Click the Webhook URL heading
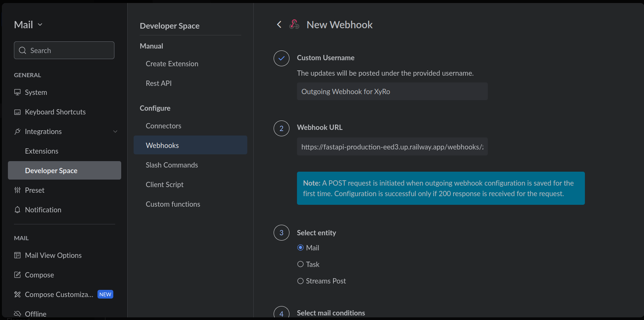 320,127
